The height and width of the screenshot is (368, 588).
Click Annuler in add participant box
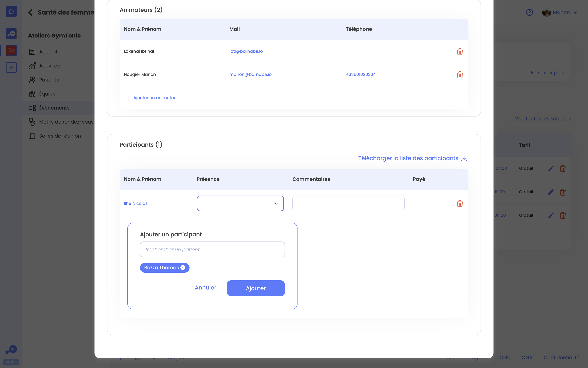point(205,288)
